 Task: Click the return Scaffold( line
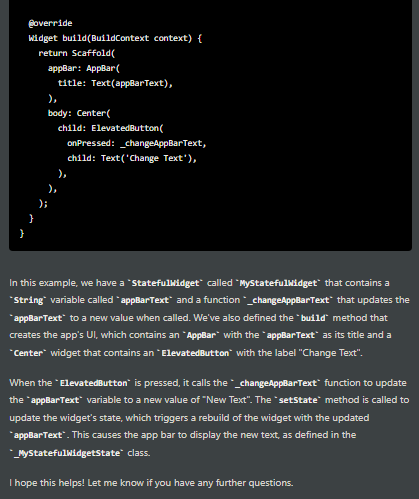pos(77,53)
